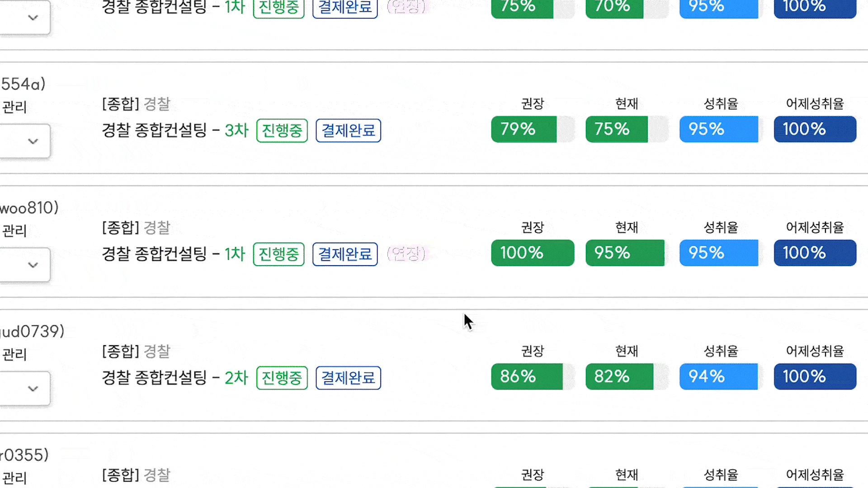Click the 관리 label under 554a
Screen dimensions: 868x488
[14, 107]
